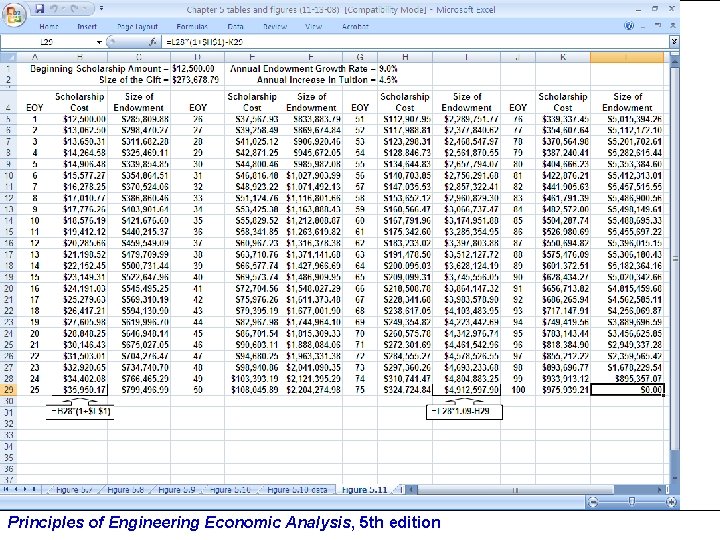
Task: Switch to the Figure 5.10 data sheet
Action: click(x=297, y=490)
